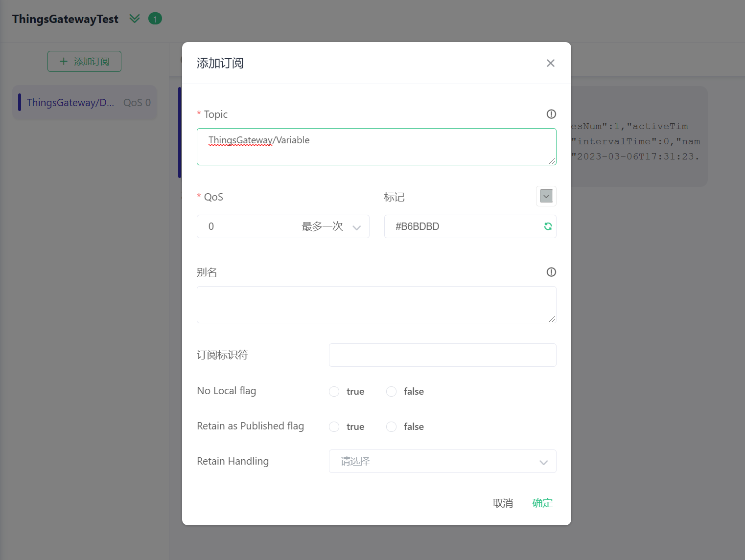
Task: Click the 别名 info icon
Action: [551, 272]
